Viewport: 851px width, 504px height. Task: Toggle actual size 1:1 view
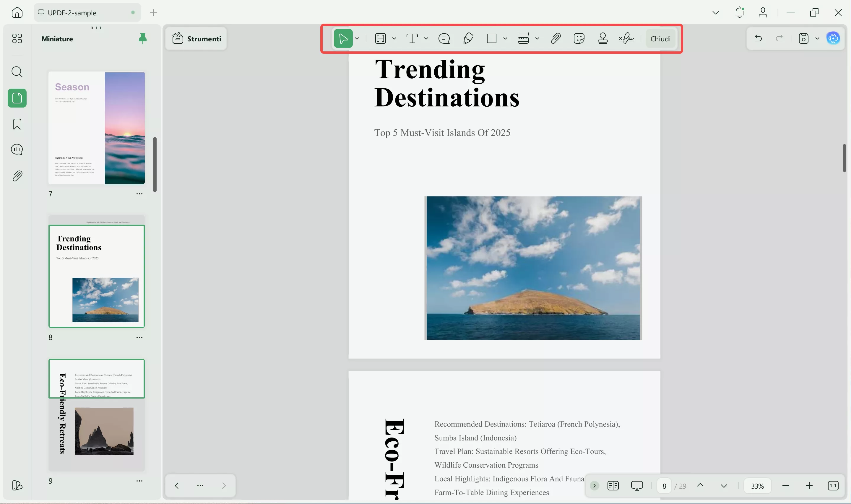[x=833, y=486]
